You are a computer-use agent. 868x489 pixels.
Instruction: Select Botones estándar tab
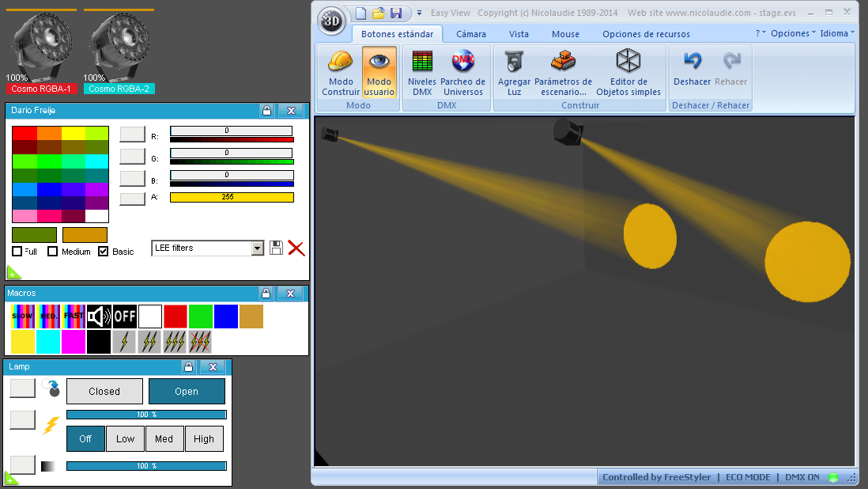[397, 34]
